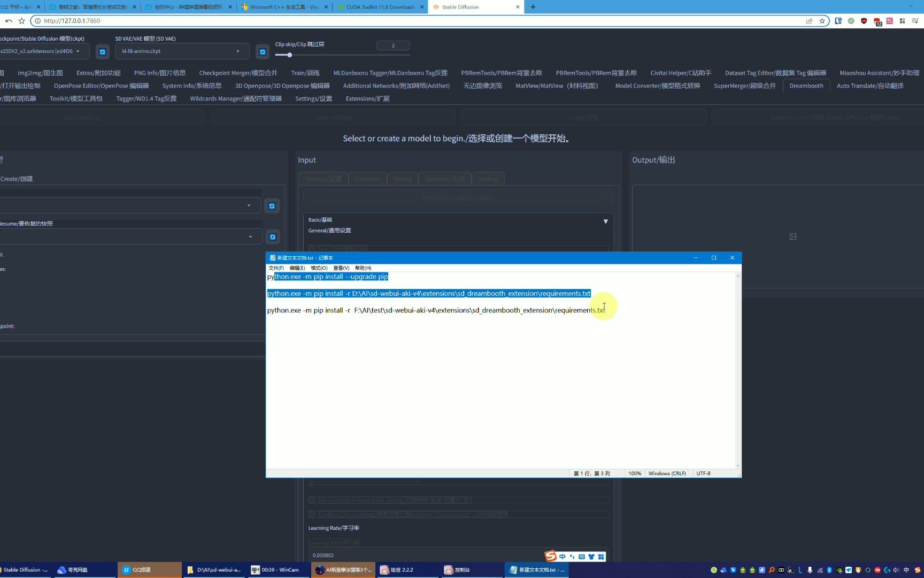Click the Sogou input method keyboard icon

coord(582,557)
